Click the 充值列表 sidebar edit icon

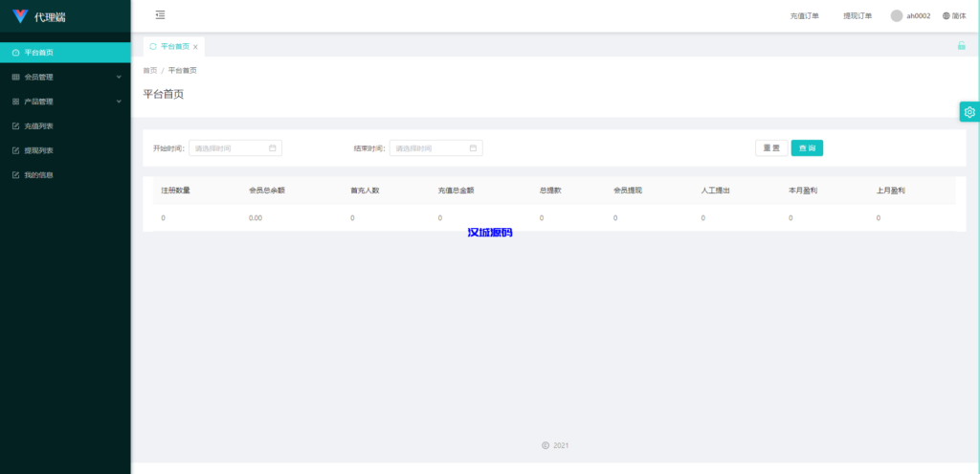tap(15, 126)
